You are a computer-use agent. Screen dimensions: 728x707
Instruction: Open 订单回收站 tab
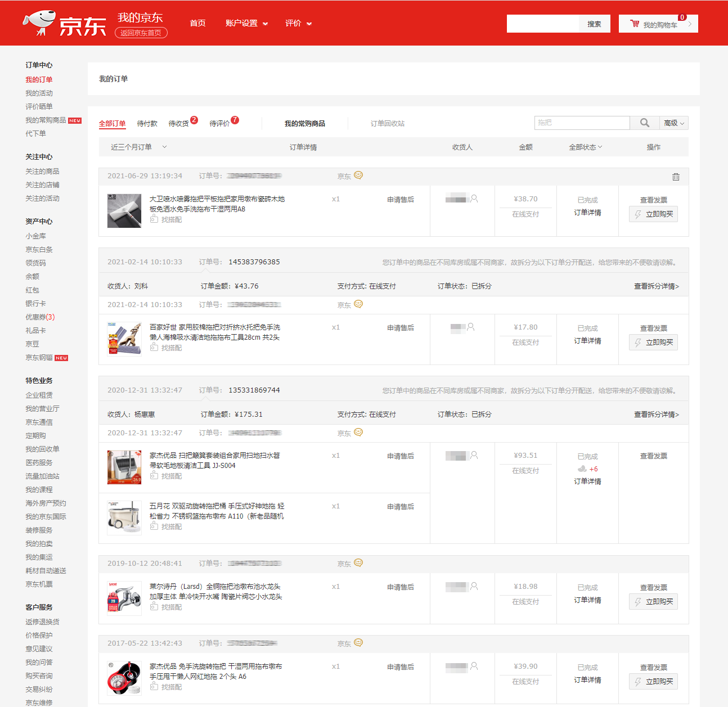(x=388, y=123)
